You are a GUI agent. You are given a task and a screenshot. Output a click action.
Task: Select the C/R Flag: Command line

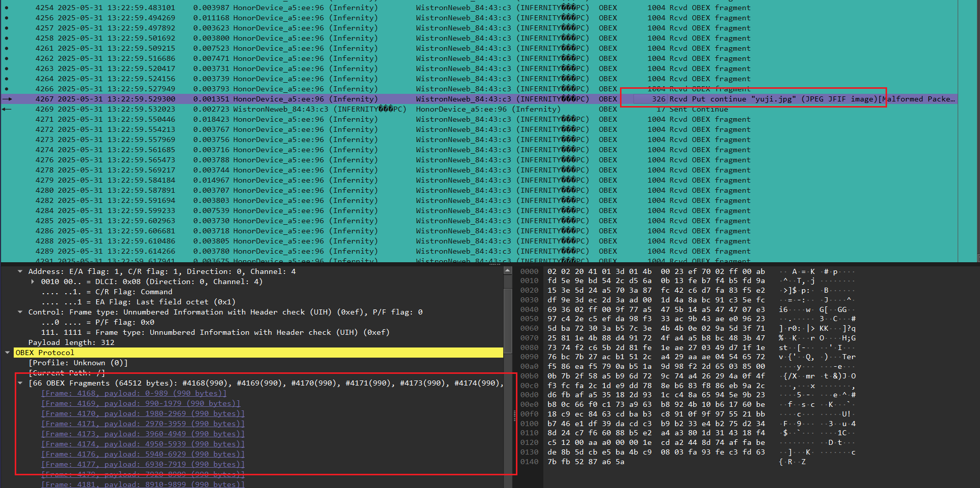pos(107,292)
